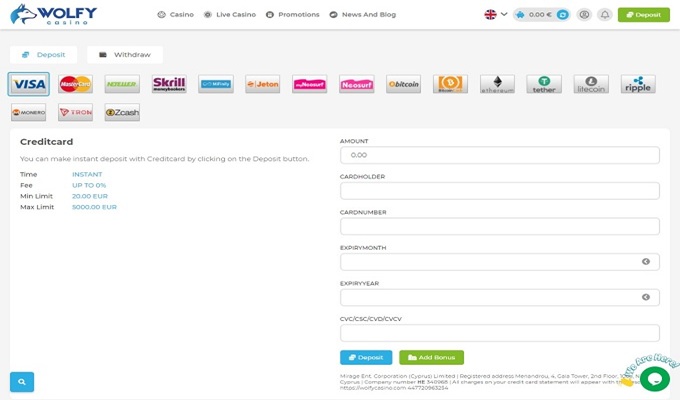Click the Cardholder input field
This screenshot has height=400, width=680.
pyautogui.click(x=499, y=191)
